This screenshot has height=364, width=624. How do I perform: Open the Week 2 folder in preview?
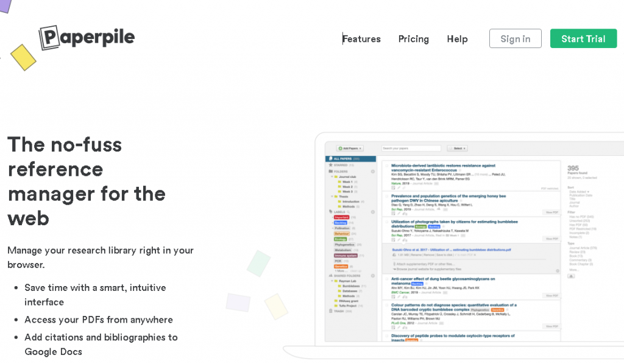347,187
